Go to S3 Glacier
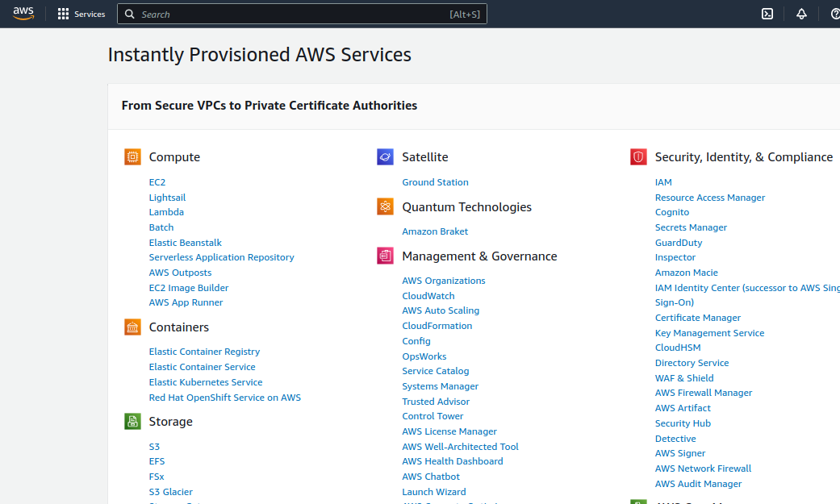This screenshot has width=840, height=504. click(170, 492)
